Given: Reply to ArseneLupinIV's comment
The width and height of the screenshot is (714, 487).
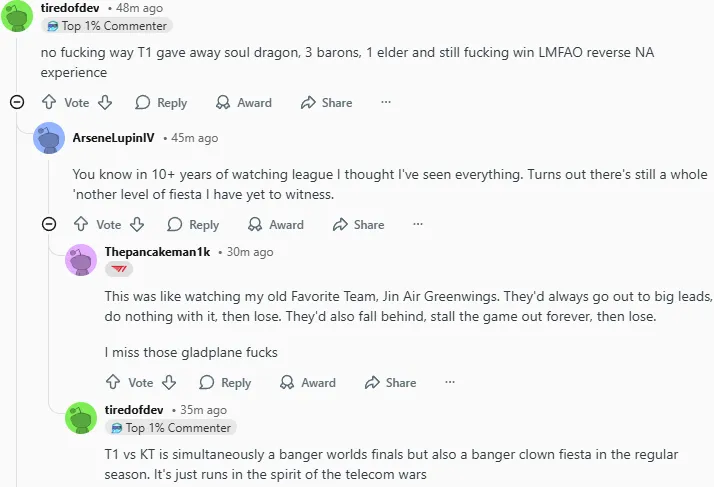Looking at the screenshot, I should point(193,225).
